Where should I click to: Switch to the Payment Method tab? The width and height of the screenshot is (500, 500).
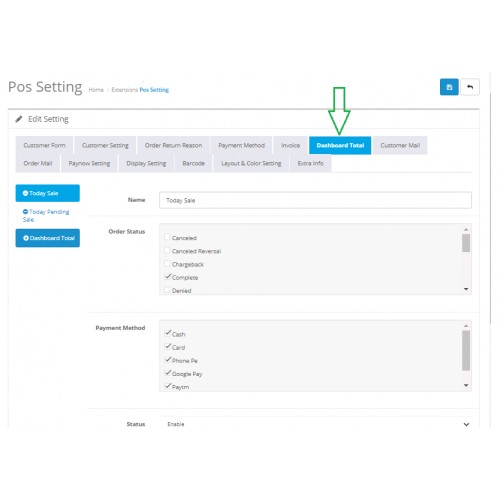tap(241, 145)
